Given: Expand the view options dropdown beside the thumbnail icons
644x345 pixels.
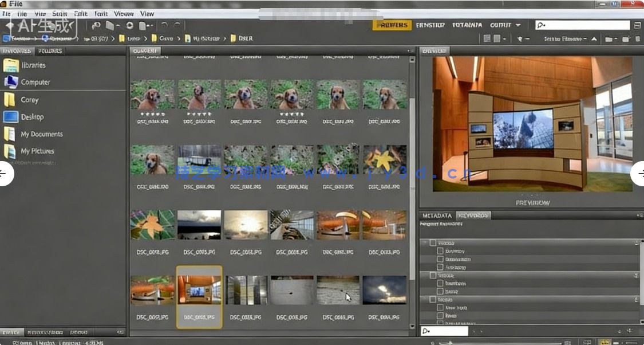Looking at the screenshot, I should [x=505, y=39].
